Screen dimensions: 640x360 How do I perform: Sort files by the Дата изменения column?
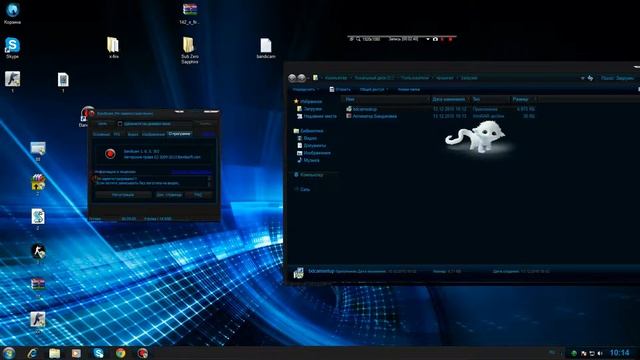pos(449,99)
